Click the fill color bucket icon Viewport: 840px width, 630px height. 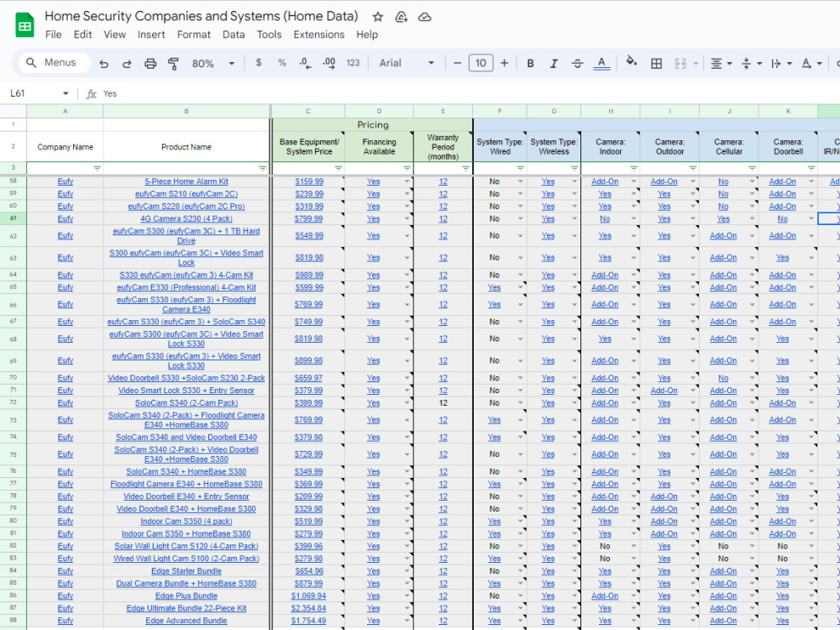point(632,62)
